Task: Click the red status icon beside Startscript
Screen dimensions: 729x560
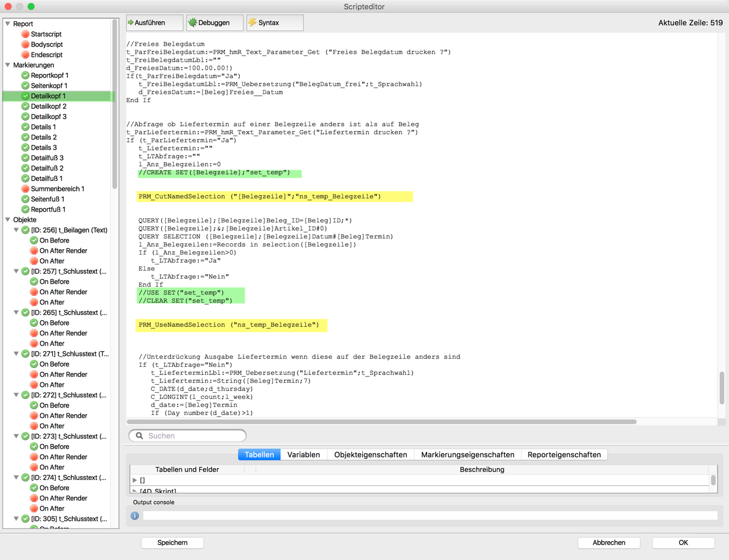Action: pyautogui.click(x=25, y=34)
